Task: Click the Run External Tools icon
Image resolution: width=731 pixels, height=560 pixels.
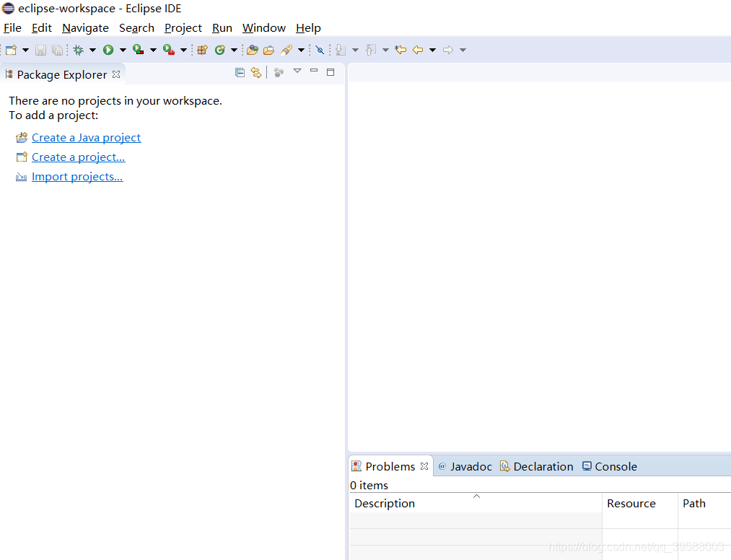Action: (x=169, y=49)
